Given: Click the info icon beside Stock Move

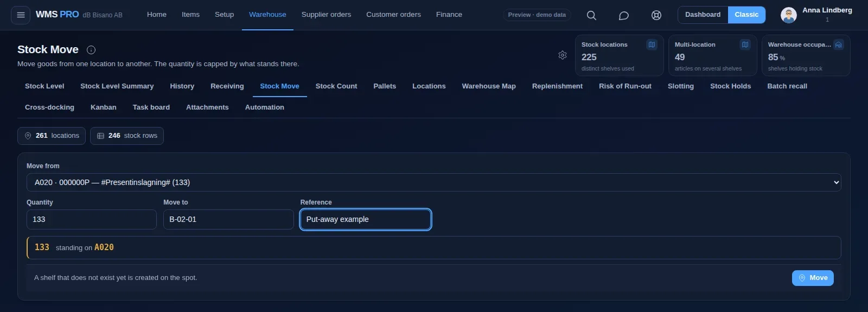Looking at the screenshot, I should 91,50.
